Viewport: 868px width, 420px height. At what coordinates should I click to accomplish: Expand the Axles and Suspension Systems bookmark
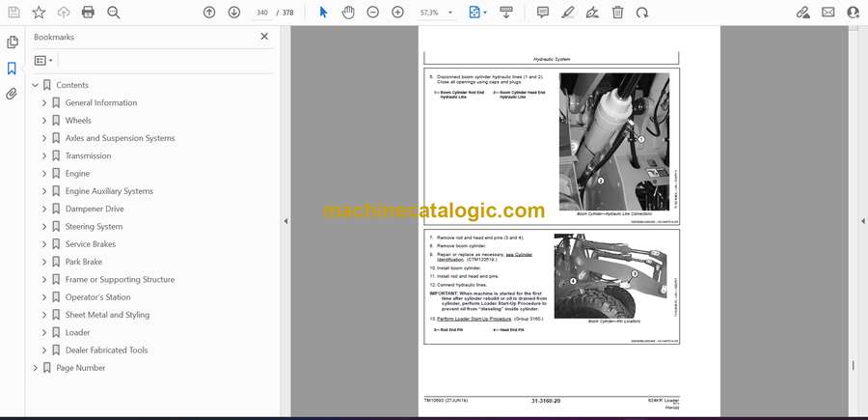(x=44, y=138)
